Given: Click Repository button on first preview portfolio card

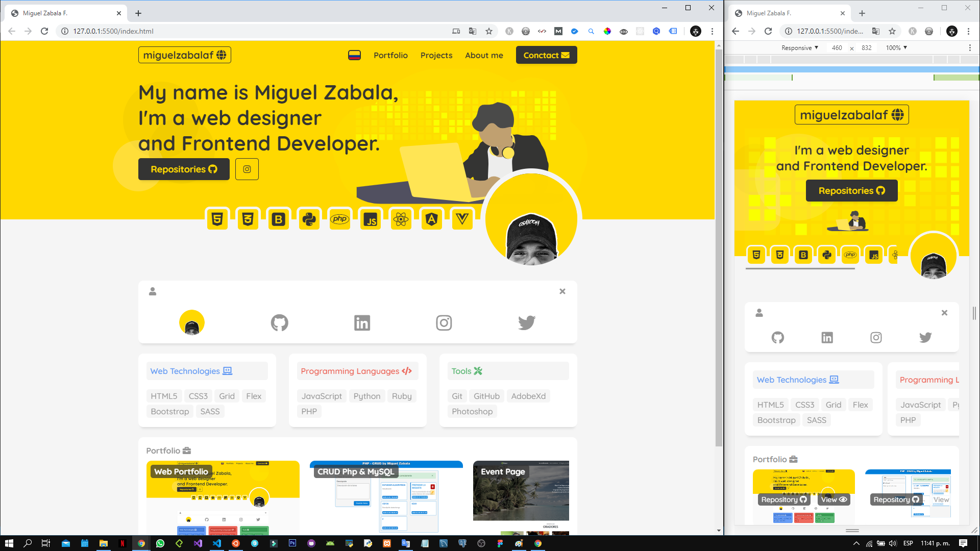Looking at the screenshot, I should click(x=784, y=499).
